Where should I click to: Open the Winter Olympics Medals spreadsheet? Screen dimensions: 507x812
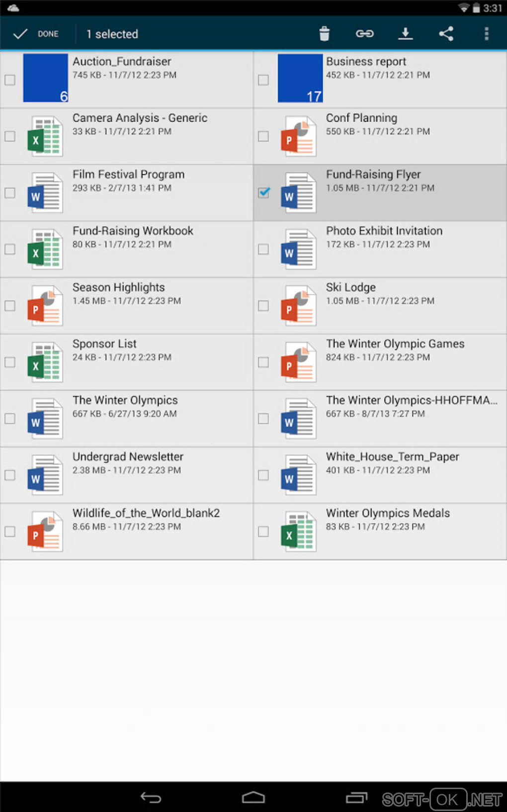click(387, 513)
